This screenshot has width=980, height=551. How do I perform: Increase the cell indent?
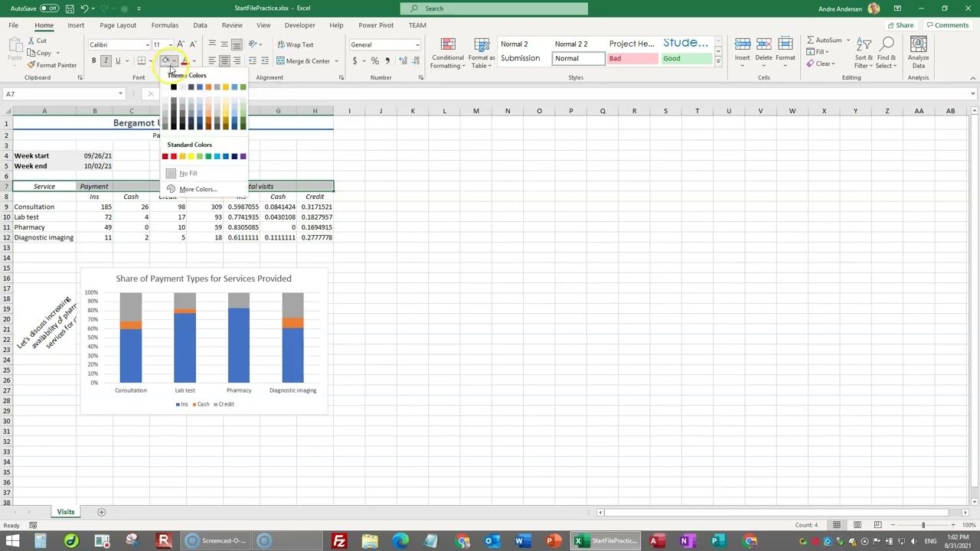pos(265,61)
